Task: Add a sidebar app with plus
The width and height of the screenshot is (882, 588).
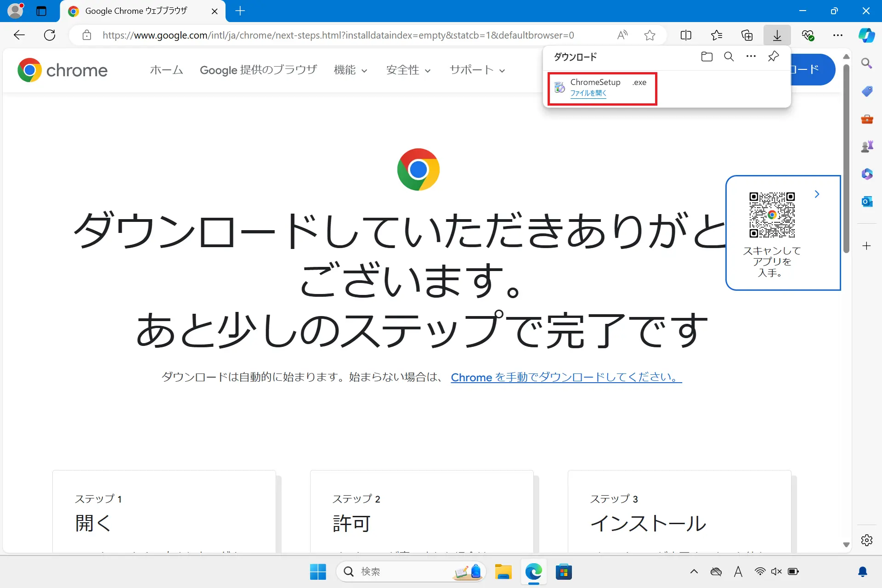Action: [867, 246]
